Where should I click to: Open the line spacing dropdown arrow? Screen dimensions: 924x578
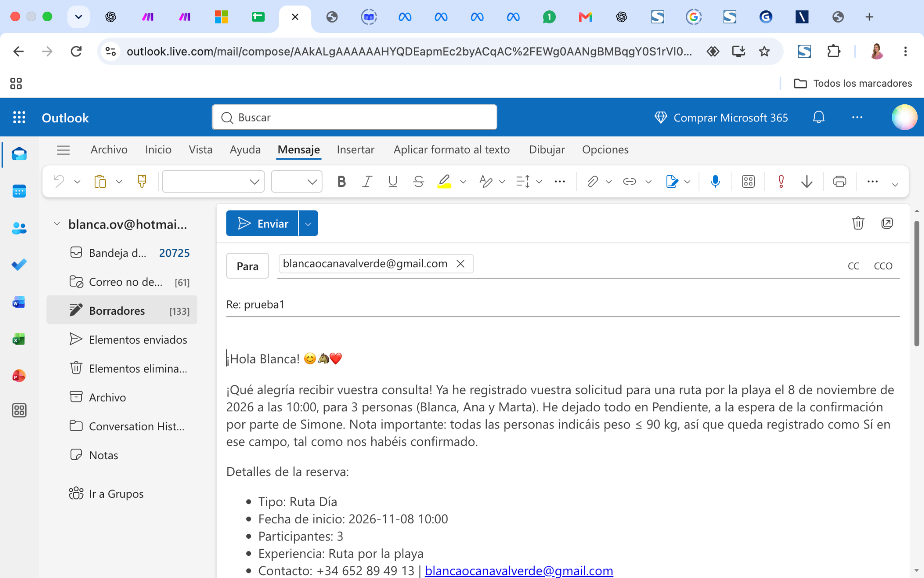pyautogui.click(x=539, y=182)
